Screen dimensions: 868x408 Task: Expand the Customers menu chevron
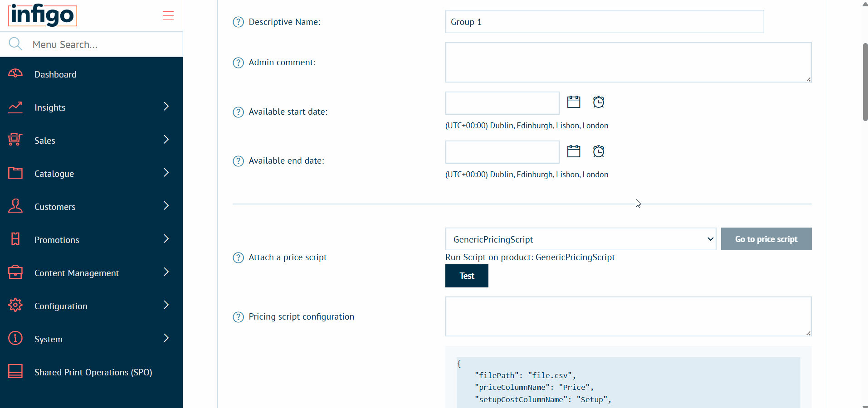[x=166, y=205]
